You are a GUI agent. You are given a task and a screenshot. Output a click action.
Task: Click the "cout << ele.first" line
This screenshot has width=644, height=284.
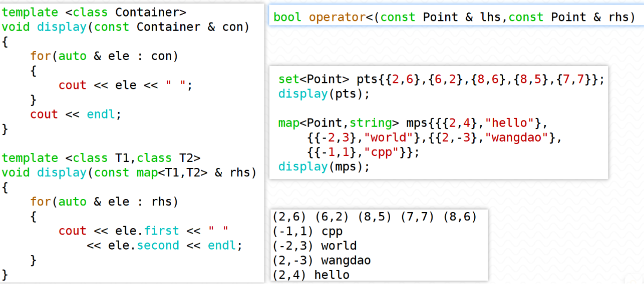coord(144,230)
